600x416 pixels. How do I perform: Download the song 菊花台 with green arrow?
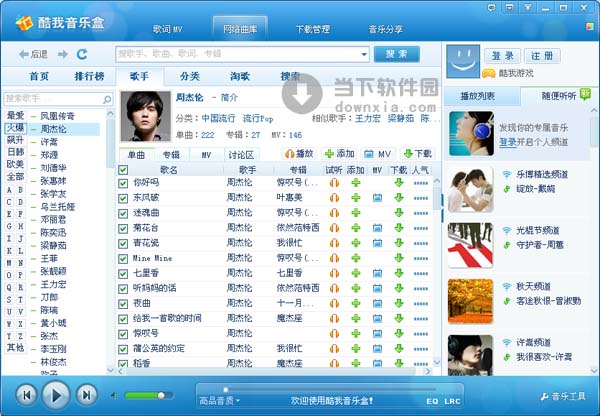(x=399, y=228)
